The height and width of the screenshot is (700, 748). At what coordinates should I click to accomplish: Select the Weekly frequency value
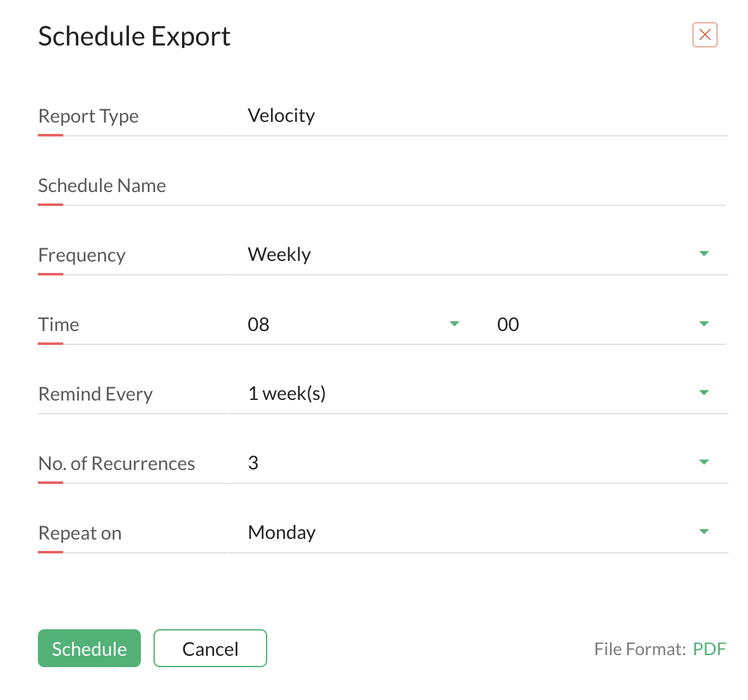(279, 255)
